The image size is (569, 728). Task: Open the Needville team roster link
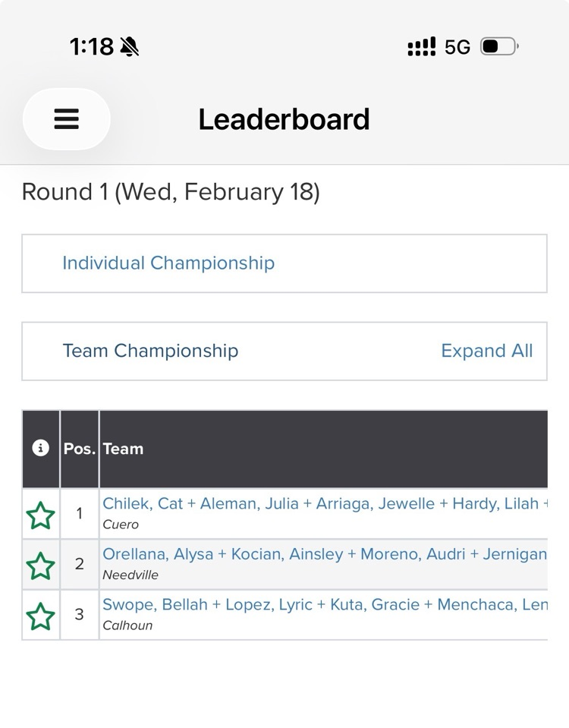[x=325, y=554]
